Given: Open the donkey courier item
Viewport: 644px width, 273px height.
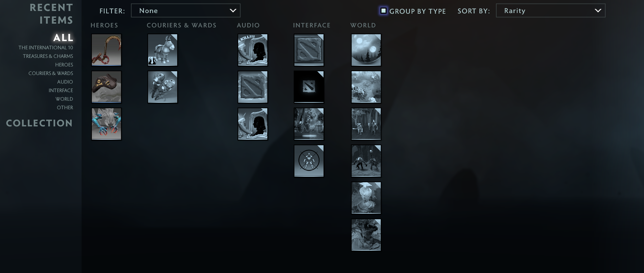Looking at the screenshot, I should tap(162, 50).
